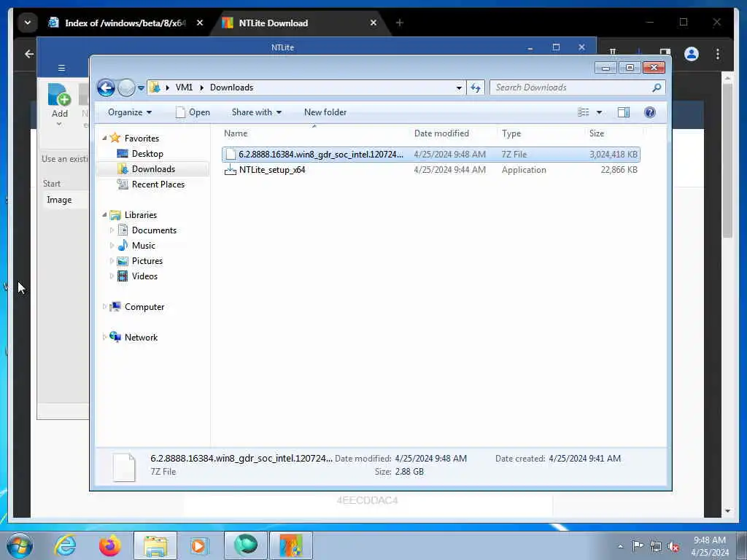Click New folder button
Screen dimensions: 747x560
[325, 112]
